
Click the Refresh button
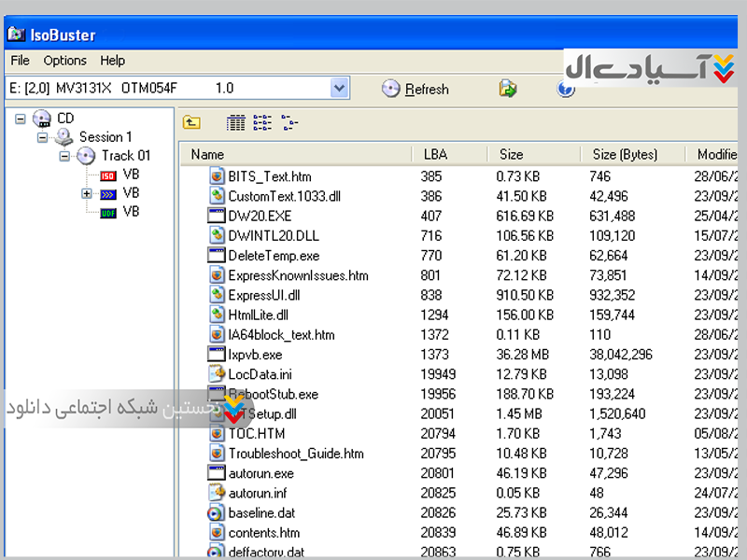[416, 89]
